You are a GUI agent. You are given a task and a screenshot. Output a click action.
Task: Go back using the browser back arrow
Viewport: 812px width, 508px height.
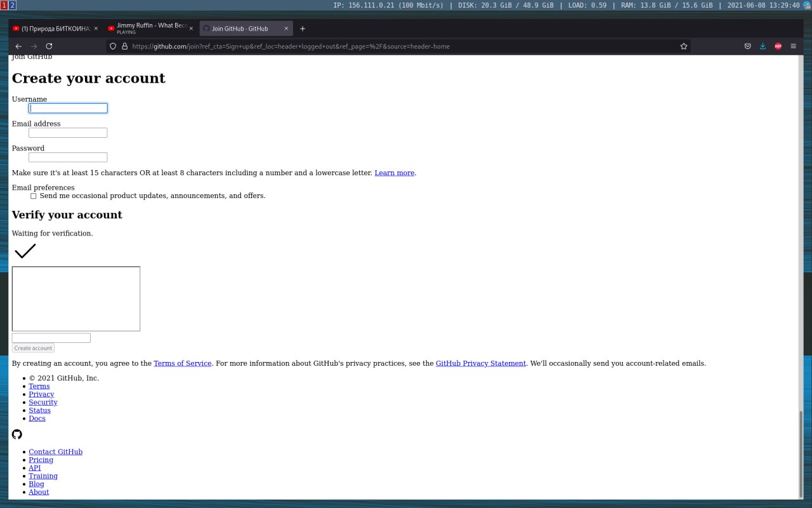point(18,46)
